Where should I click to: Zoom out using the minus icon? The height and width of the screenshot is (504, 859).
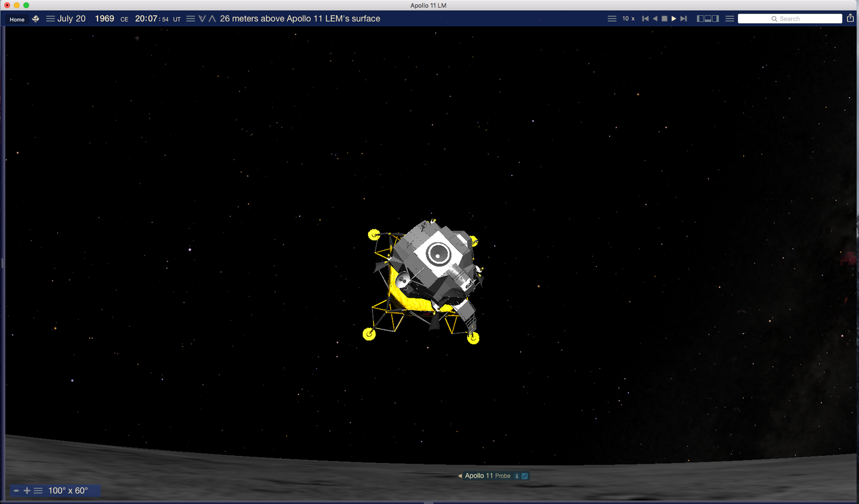click(x=17, y=491)
